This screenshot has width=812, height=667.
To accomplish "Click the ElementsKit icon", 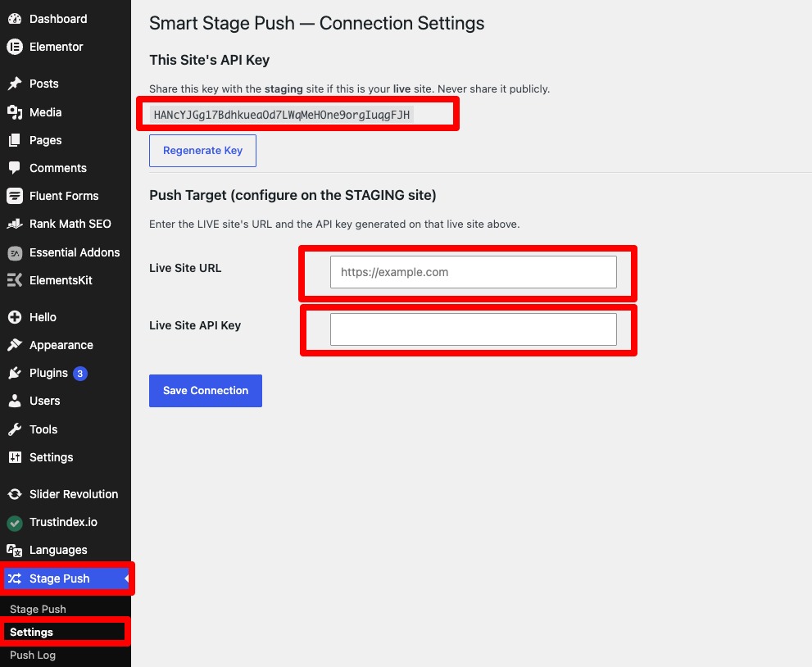I will 15,280.
